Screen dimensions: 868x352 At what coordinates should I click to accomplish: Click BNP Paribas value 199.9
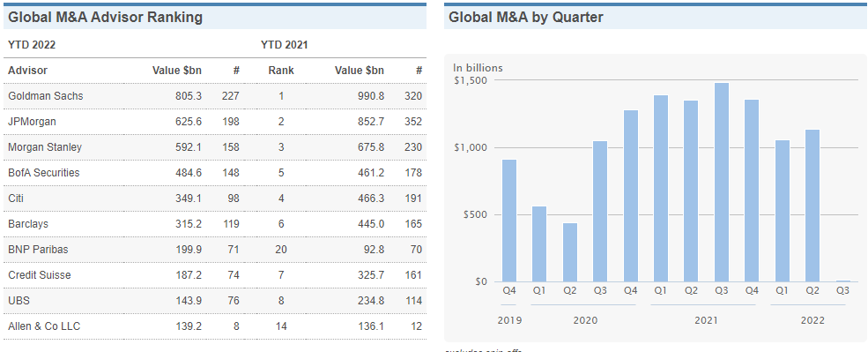pyautogui.click(x=189, y=250)
